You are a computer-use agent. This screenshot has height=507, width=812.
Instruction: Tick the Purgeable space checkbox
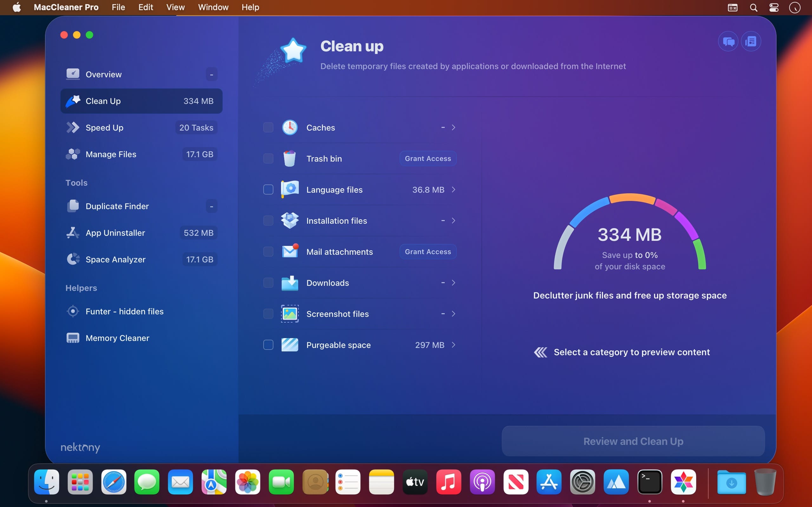[268, 345]
